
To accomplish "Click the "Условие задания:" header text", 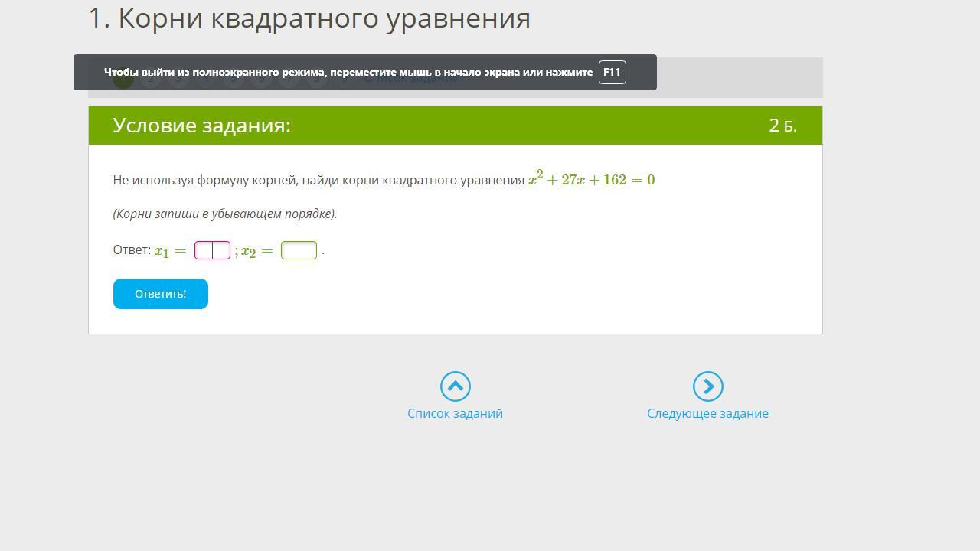I will click(202, 126).
